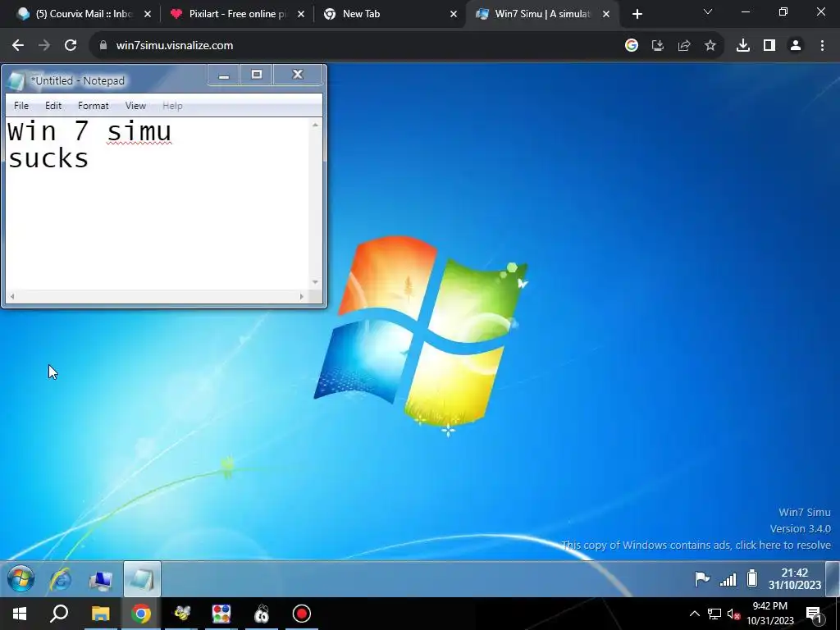Toggle Chrome side panel icon
This screenshot has height=630, width=840.
[769, 46]
